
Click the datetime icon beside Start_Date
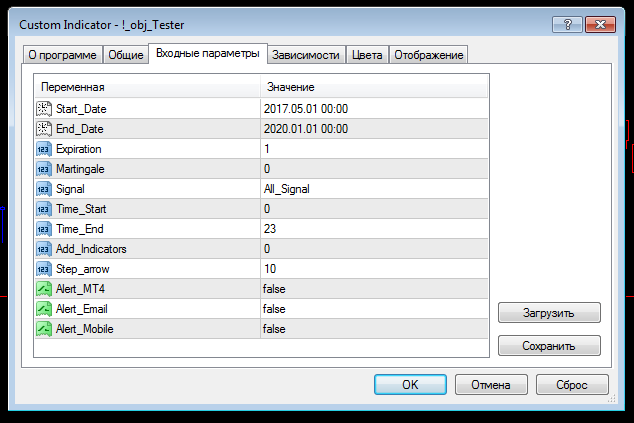pyautogui.click(x=44, y=109)
